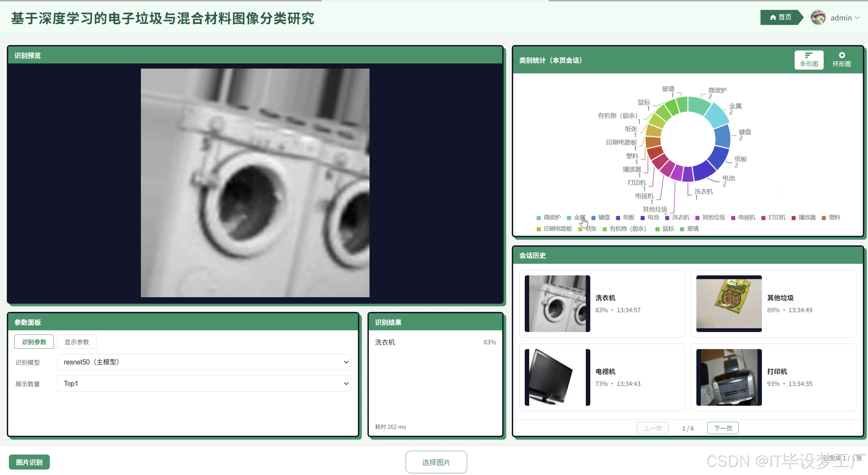Toggle the 电视机 legend item

743,217
